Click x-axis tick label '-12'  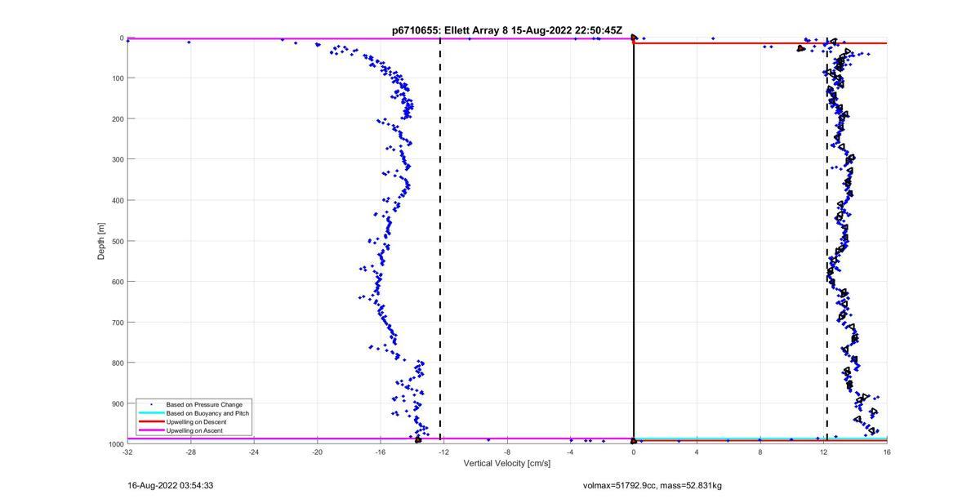coord(443,452)
